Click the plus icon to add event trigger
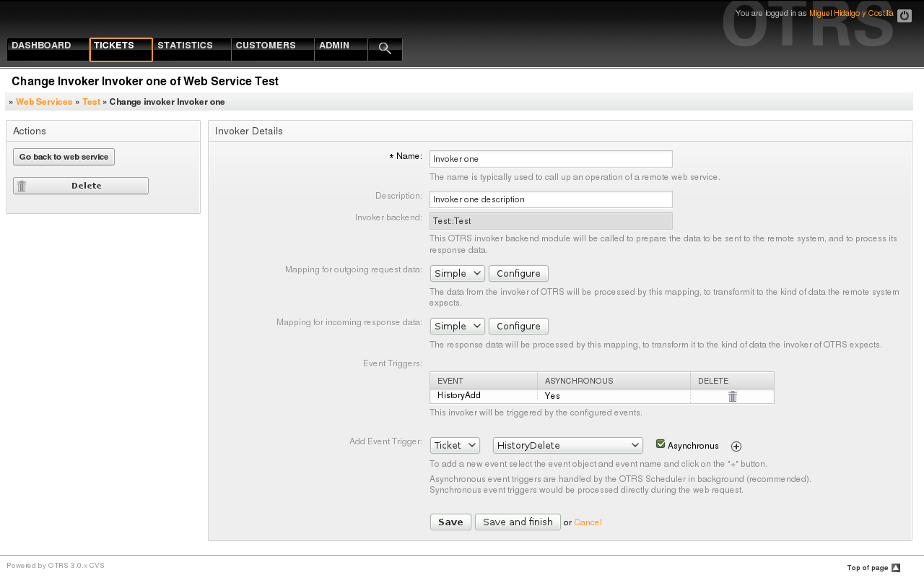Viewport: 924px width, 578px height. click(736, 447)
